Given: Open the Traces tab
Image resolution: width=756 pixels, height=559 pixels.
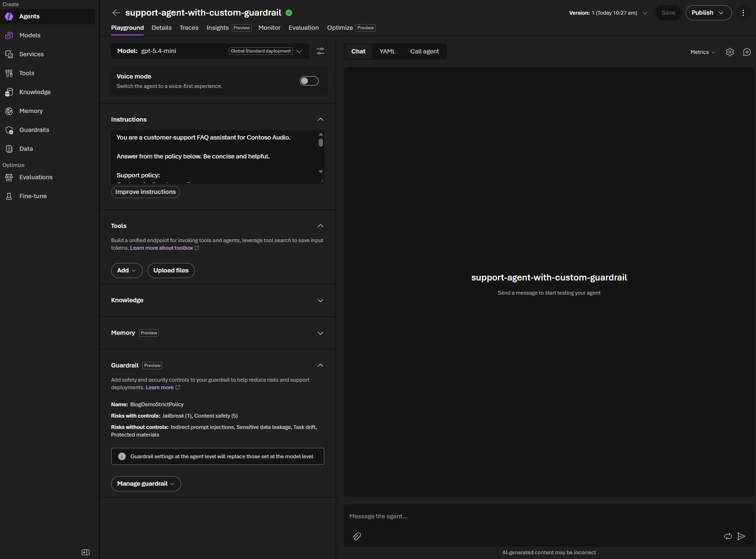Looking at the screenshot, I should coord(189,28).
